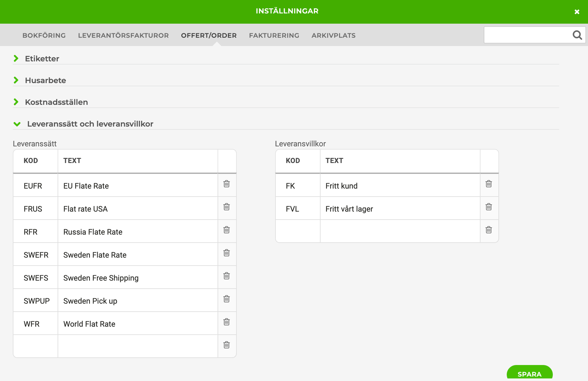Remove the Russia Flate Rate entry
This screenshot has width=588, height=381.
click(x=226, y=230)
